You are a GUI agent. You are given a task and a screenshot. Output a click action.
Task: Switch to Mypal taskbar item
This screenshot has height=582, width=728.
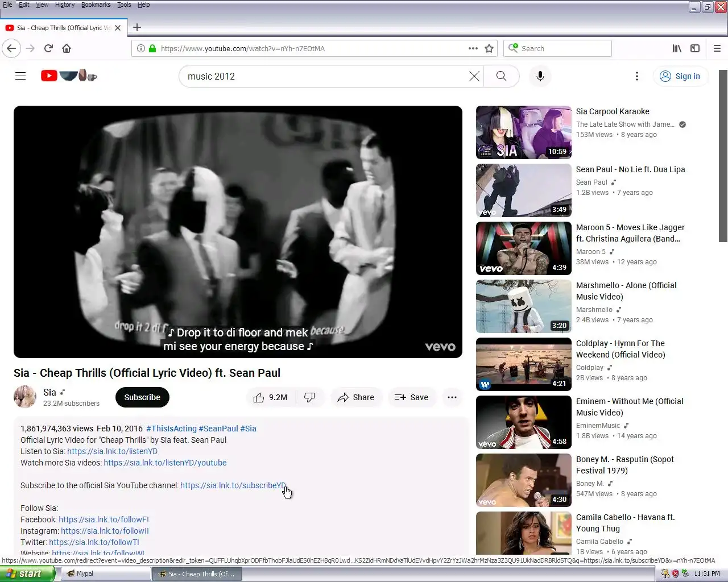[105, 573]
